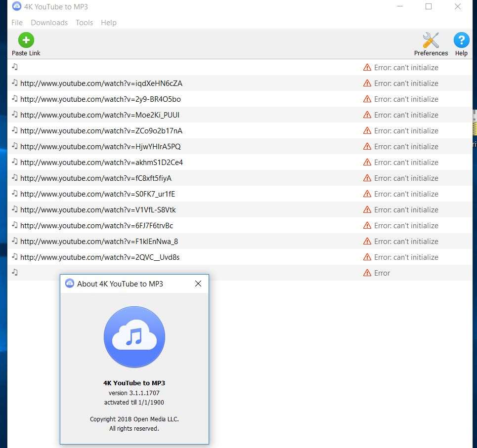
Task: Open Preferences with the wrench icon
Action: (x=431, y=41)
